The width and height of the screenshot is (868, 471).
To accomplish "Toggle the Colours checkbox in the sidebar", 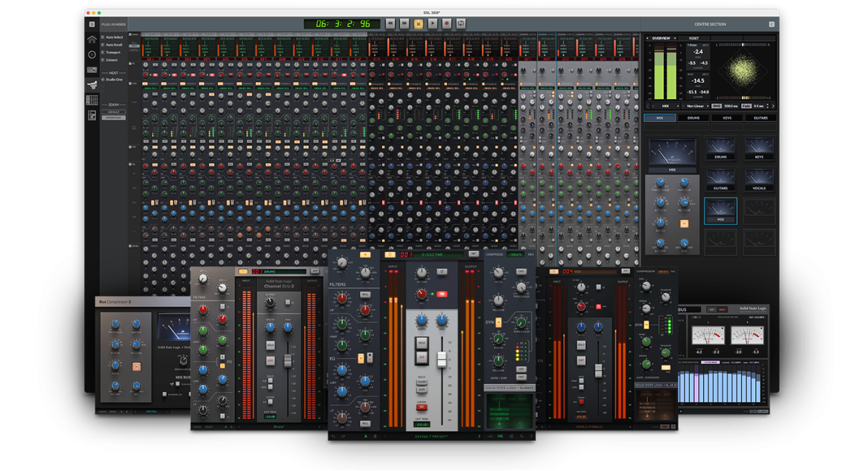I will 103,60.
